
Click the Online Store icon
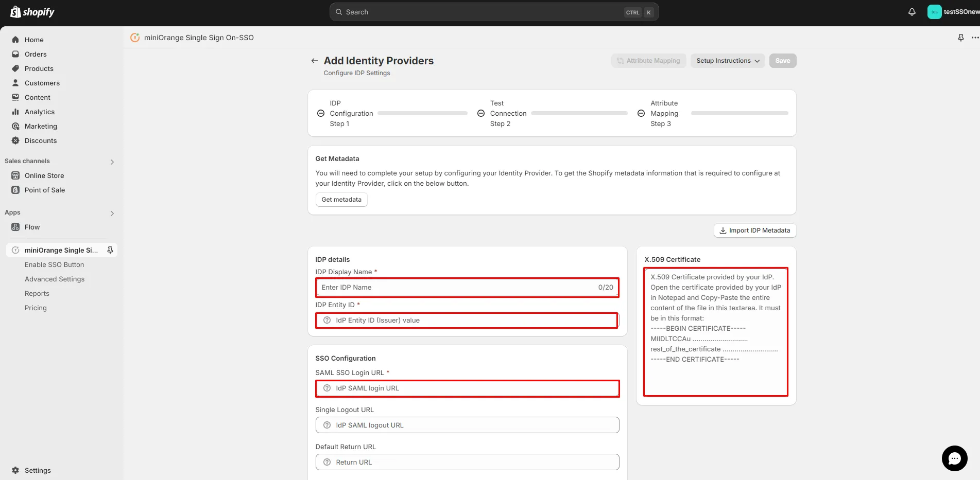pos(15,175)
